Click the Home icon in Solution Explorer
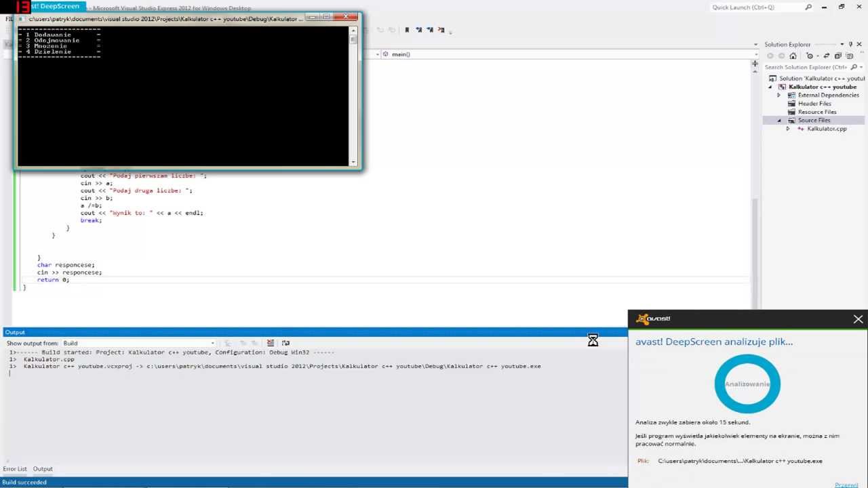The image size is (868, 488). [x=793, y=56]
